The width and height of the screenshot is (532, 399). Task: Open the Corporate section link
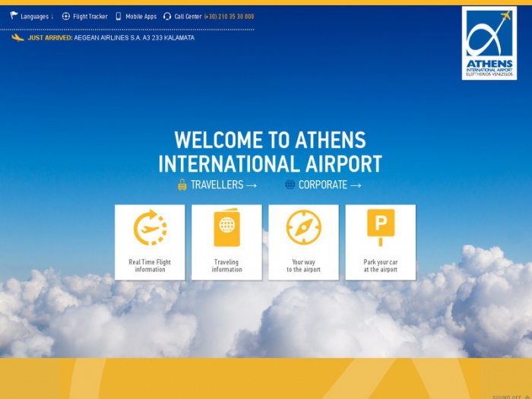pyautogui.click(x=329, y=185)
